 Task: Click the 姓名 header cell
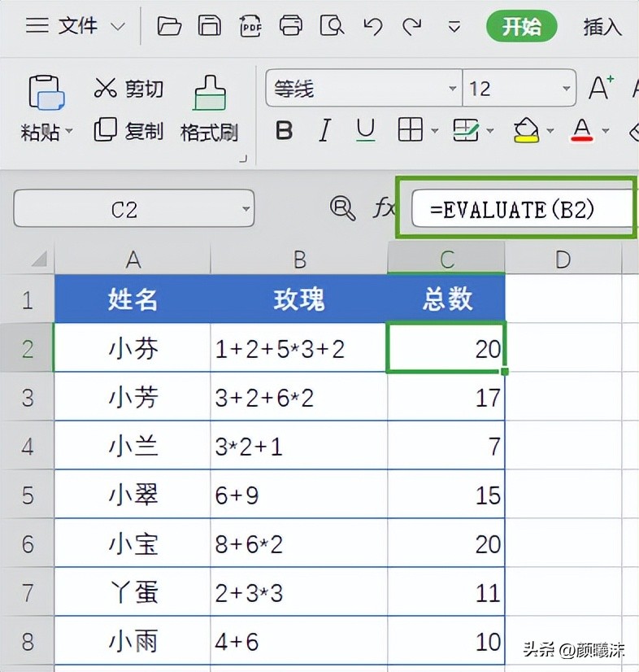(133, 299)
